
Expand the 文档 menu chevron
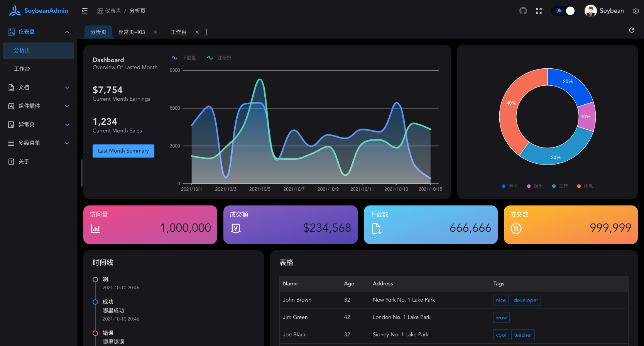point(67,88)
